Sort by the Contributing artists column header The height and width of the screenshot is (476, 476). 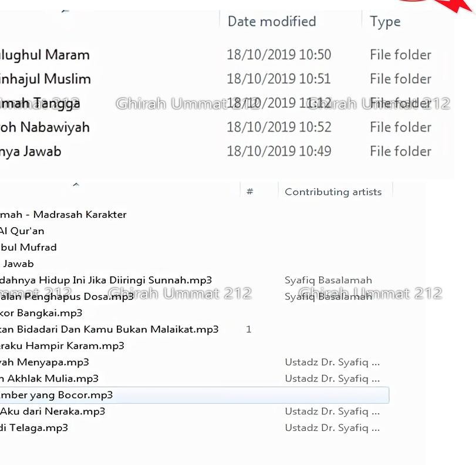pos(333,192)
